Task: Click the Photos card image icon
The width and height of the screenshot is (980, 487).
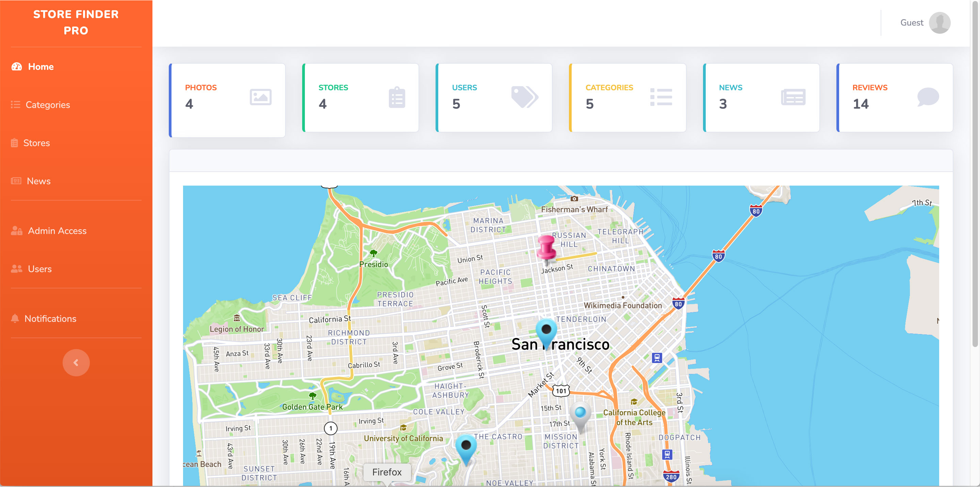Action: tap(261, 97)
